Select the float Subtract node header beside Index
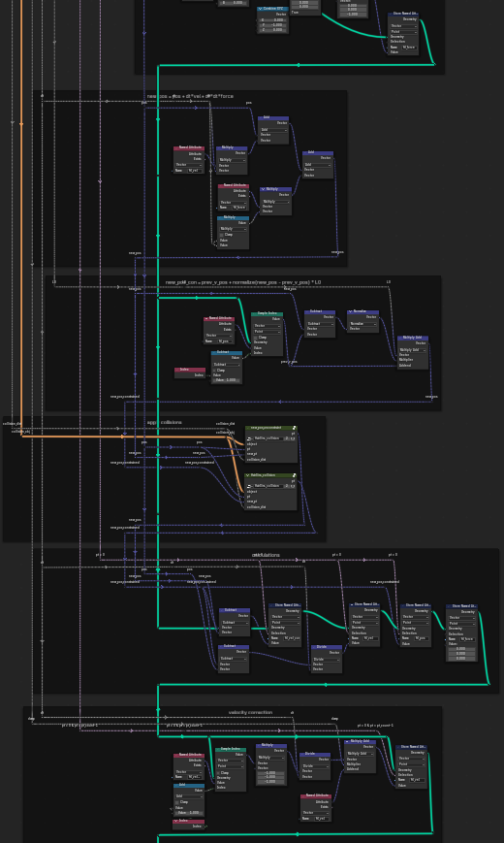 coord(226,352)
